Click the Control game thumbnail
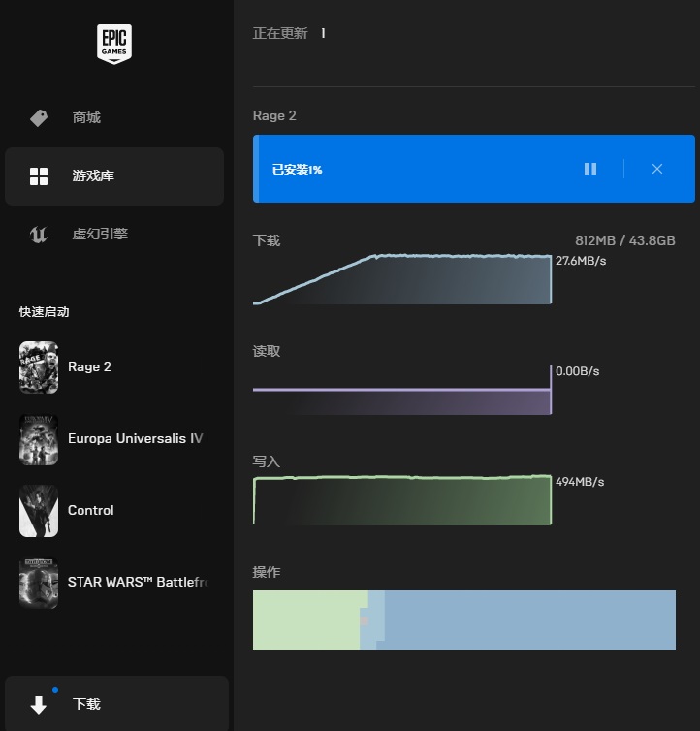 [39, 511]
